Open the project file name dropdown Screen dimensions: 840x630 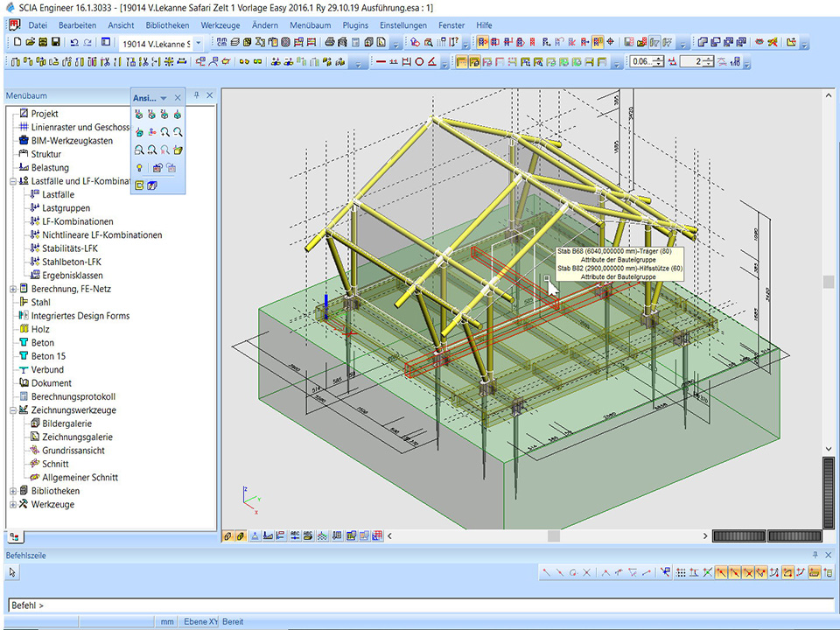pyautogui.click(x=198, y=43)
